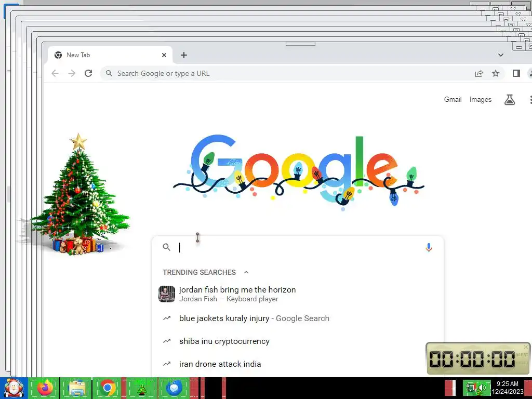Pick shiba inu cryptocurrency trending search
Image resolution: width=532 pixels, height=399 pixels.
point(298,341)
